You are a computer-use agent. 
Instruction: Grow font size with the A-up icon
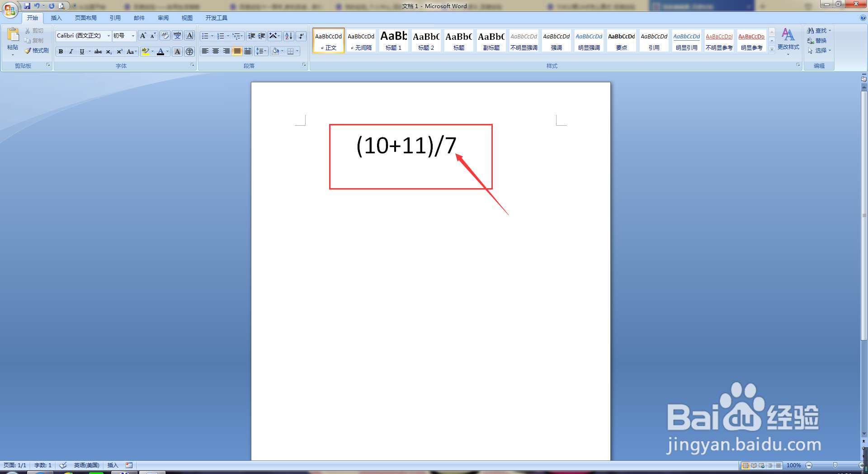(143, 36)
